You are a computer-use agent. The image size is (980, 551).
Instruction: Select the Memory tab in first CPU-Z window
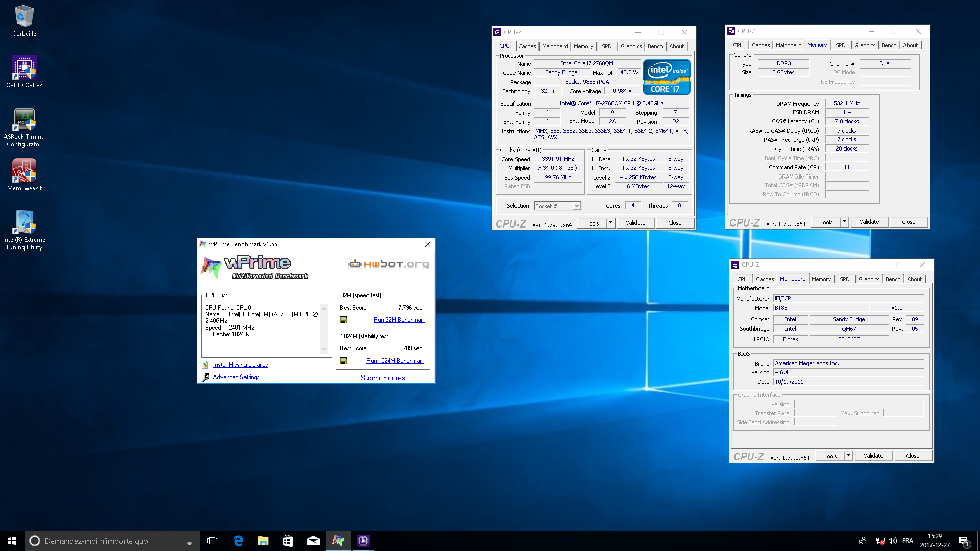[x=583, y=46]
